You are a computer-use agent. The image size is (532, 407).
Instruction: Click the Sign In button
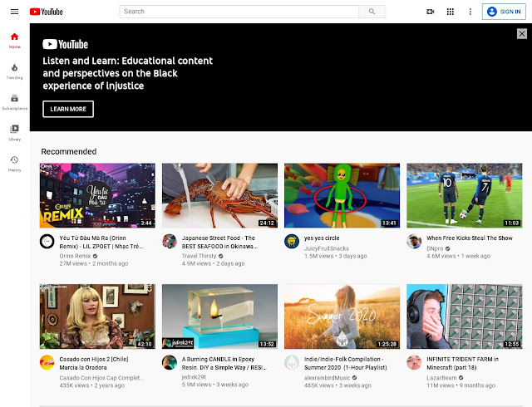504,12
